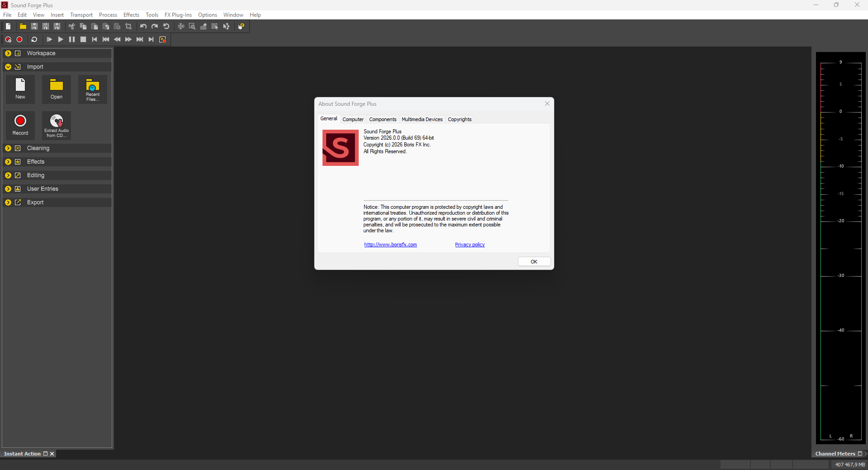Switch to the Multimedia Devices tab

[422, 119]
